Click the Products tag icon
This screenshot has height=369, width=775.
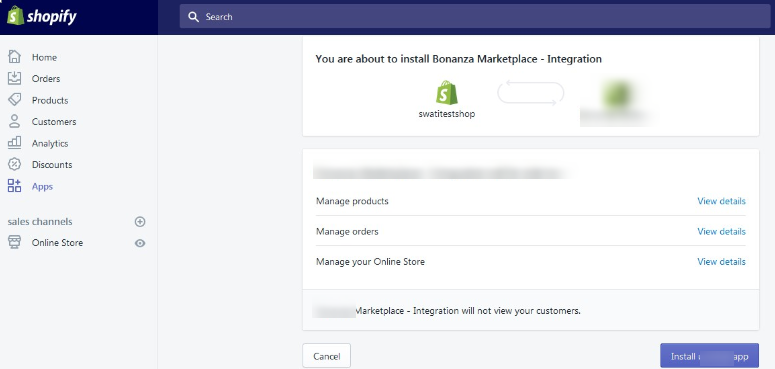tap(14, 100)
